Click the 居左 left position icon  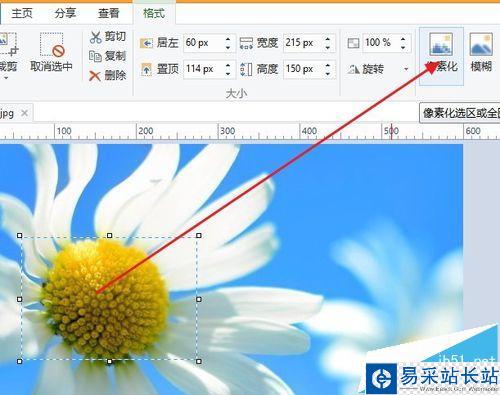(146, 43)
